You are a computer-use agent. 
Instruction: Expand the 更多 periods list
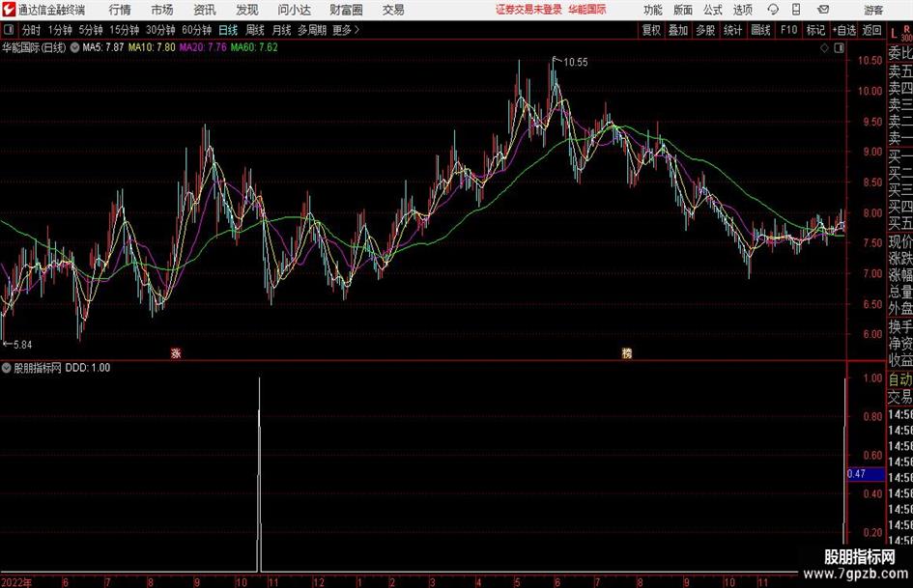346,30
